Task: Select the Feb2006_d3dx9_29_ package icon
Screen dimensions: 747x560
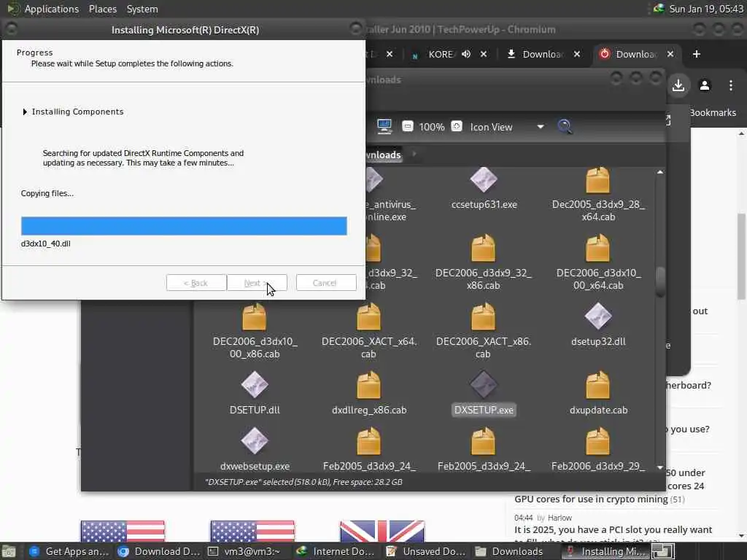Action: (x=598, y=441)
